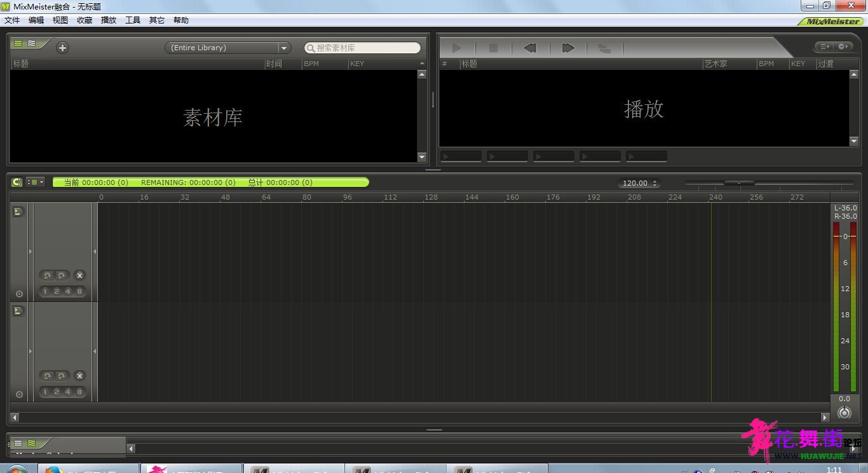
Task: Open the timeline track options dropdown
Action: [x=36, y=182]
